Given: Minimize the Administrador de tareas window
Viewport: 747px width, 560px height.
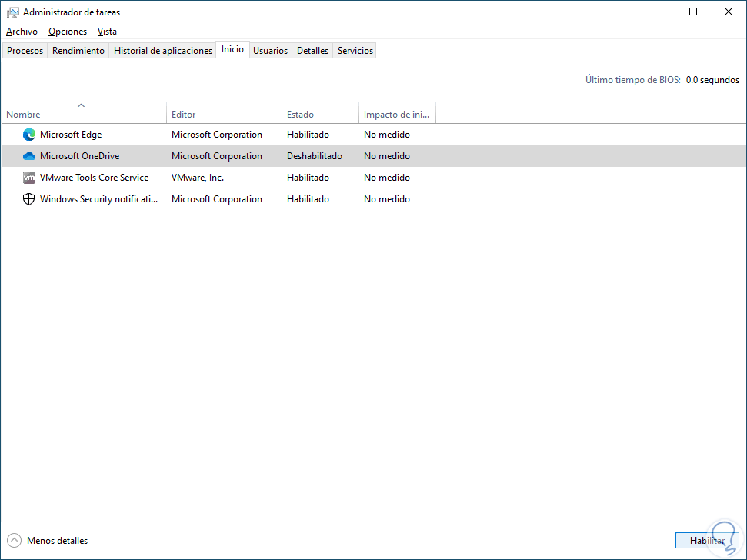Looking at the screenshot, I should coord(659,12).
